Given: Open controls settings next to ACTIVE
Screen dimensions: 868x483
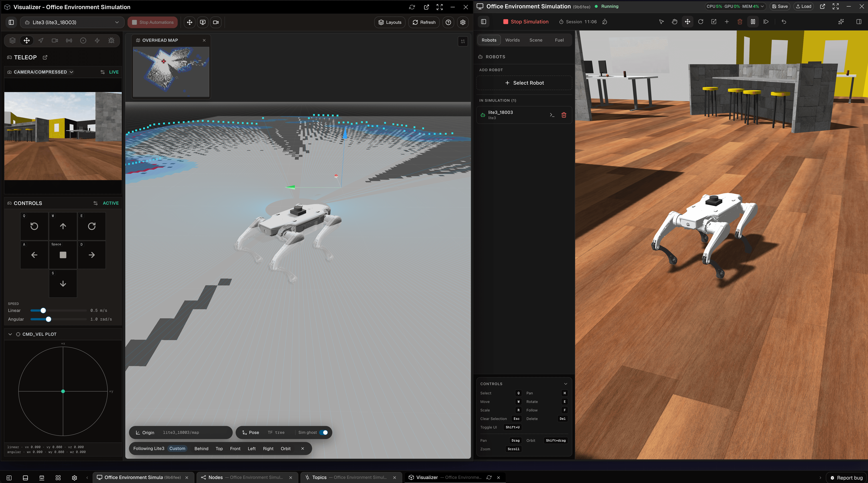Looking at the screenshot, I should 95,203.
